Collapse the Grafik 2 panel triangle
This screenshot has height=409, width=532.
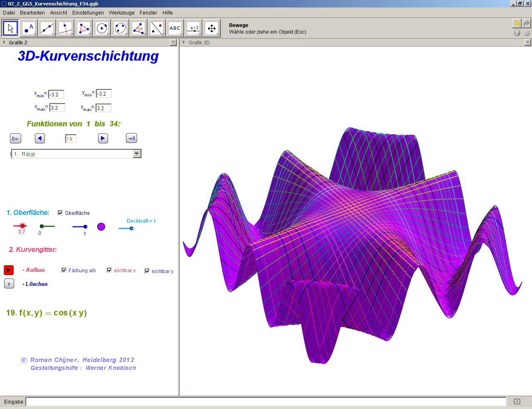pyautogui.click(x=4, y=42)
